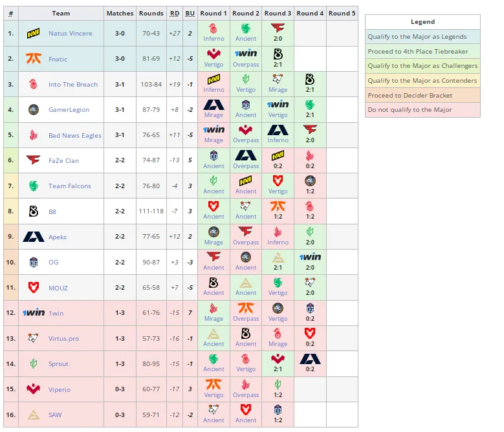Click the Team Falcons logo in row 7
The height and width of the screenshot is (432, 504).
34,186
